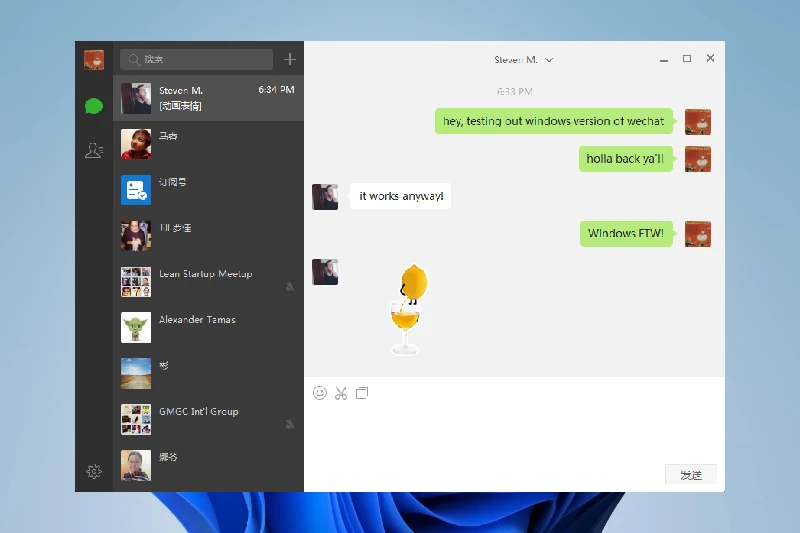Select the Steven M. conversation in the list
800x533 pixels.
click(208, 98)
